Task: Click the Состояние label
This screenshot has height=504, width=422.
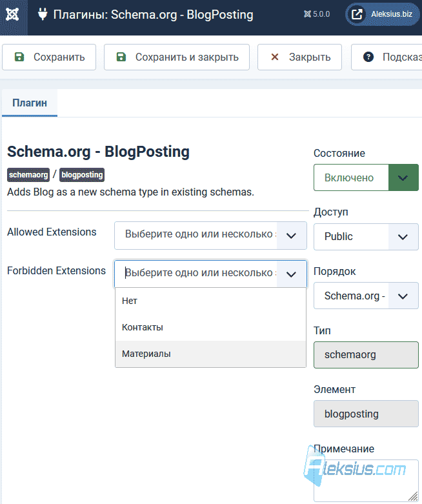Action: pos(339,154)
